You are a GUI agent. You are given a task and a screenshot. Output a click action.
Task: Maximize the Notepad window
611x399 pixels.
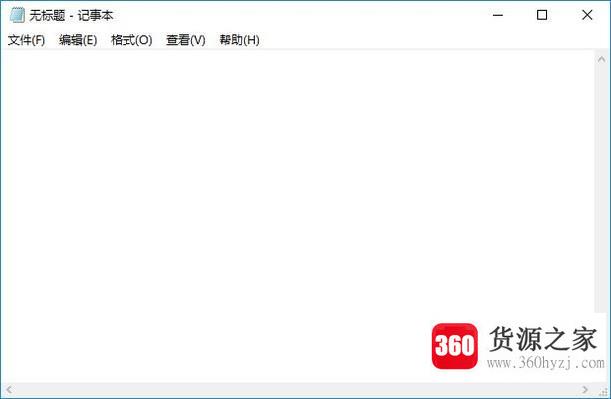click(x=542, y=15)
